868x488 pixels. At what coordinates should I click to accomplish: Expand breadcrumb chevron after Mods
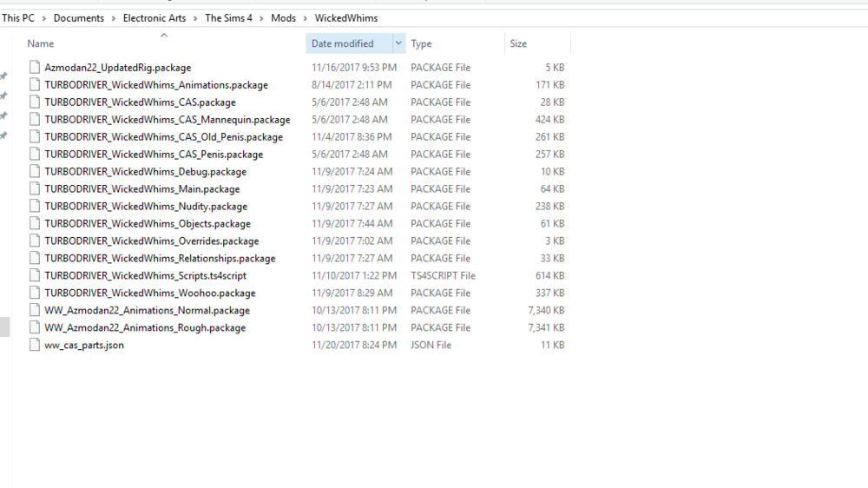[305, 18]
